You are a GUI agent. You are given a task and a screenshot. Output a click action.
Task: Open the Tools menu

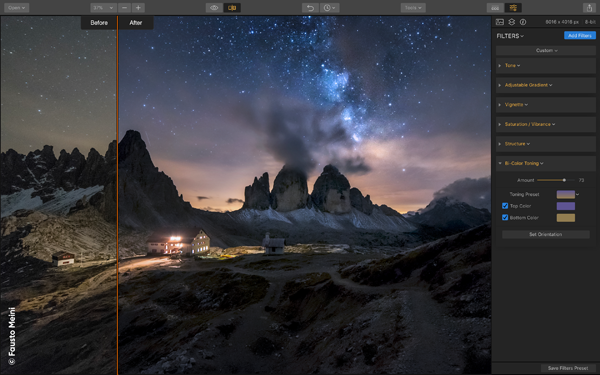[x=413, y=8]
